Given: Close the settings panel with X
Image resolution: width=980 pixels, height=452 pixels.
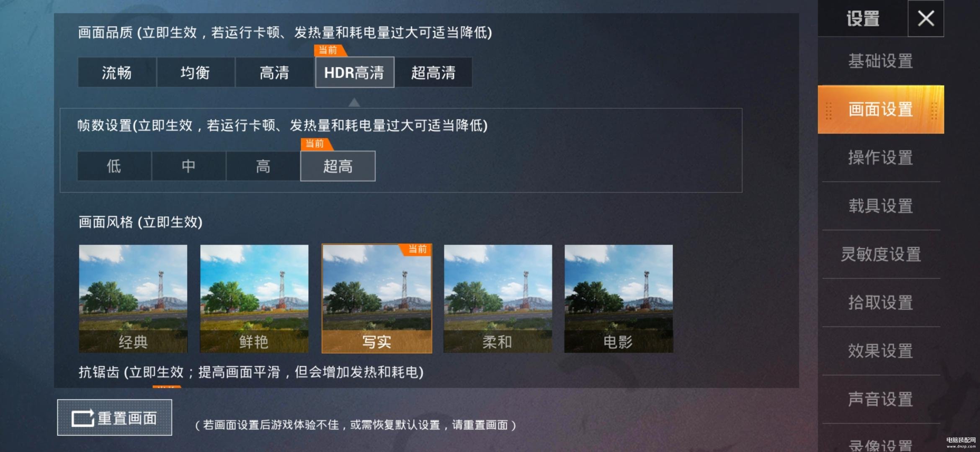Looking at the screenshot, I should coord(926,18).
